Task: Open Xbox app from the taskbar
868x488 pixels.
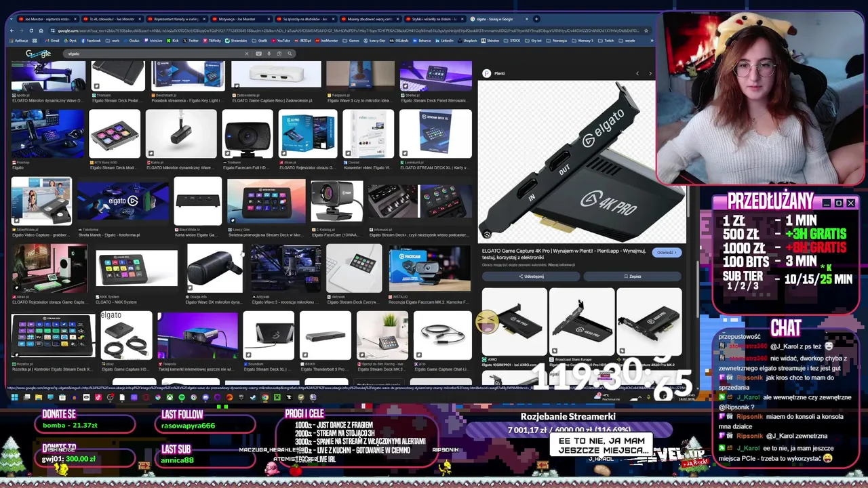Action: (x=170, y=397)
